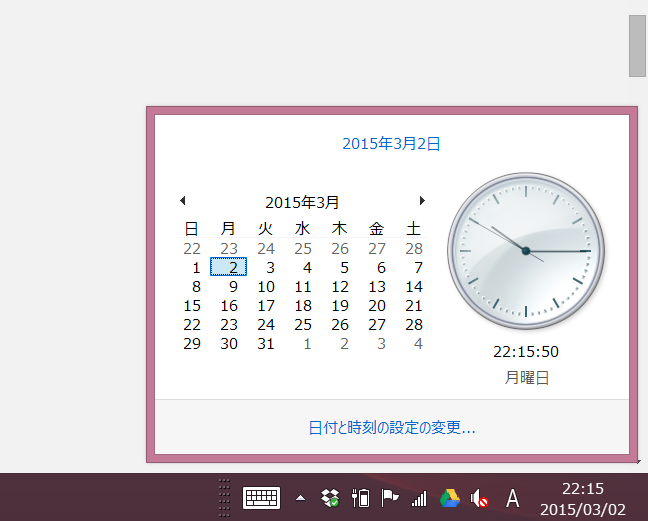Viewport: 648px width, 521px height.
Task: Select the highlighted day 2 in the calendar
Action: point(229,267)
